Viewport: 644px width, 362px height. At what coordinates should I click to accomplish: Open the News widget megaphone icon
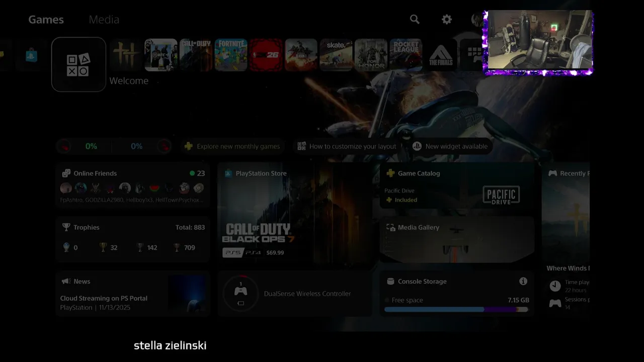[65, 282]
